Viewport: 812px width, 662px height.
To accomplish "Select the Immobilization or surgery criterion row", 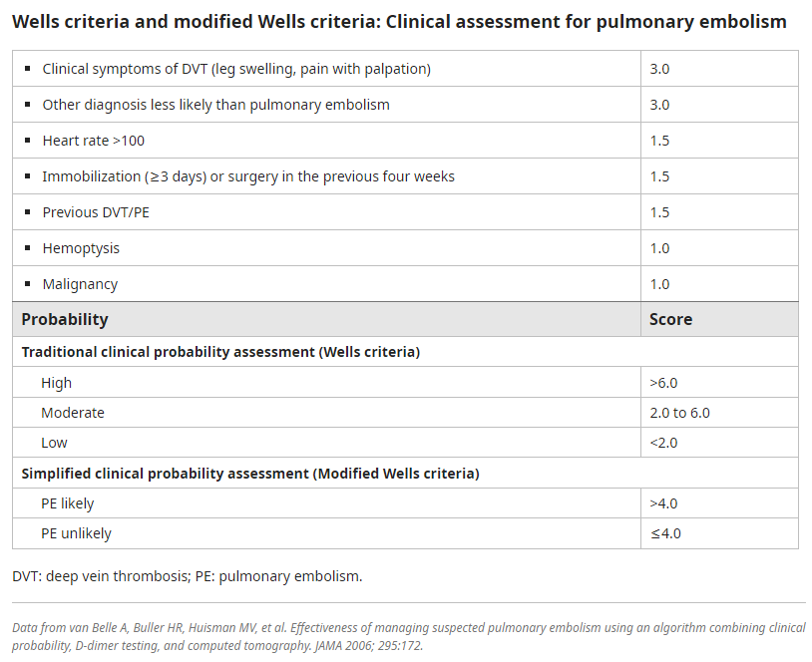I will click(x=248, y=176).
